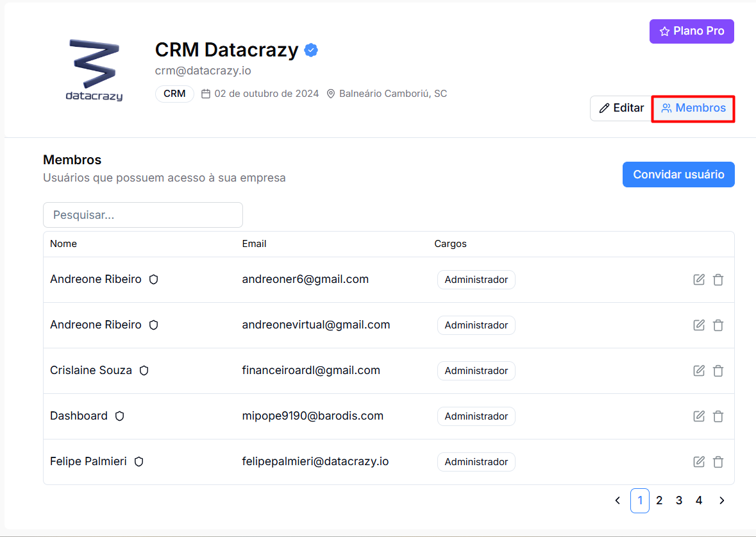This screenshot has height=537, width=756.
Task: Click Convidar usuário button
Action: 678,174
